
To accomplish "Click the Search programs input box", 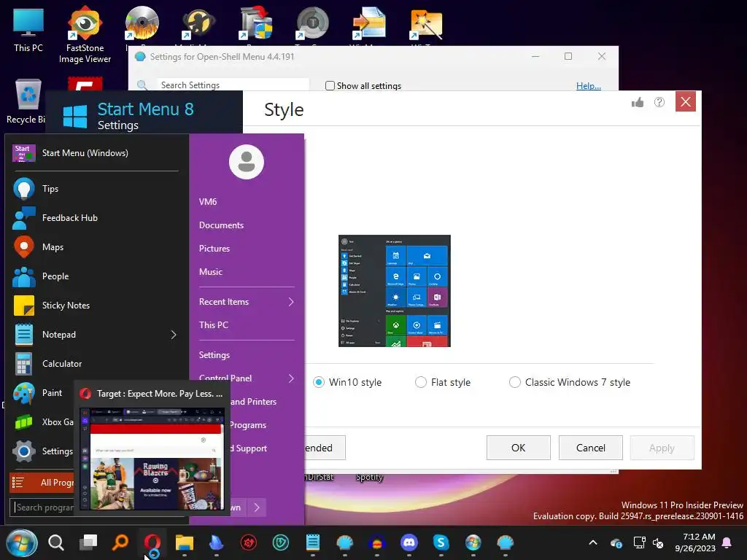I will (42, 507).
